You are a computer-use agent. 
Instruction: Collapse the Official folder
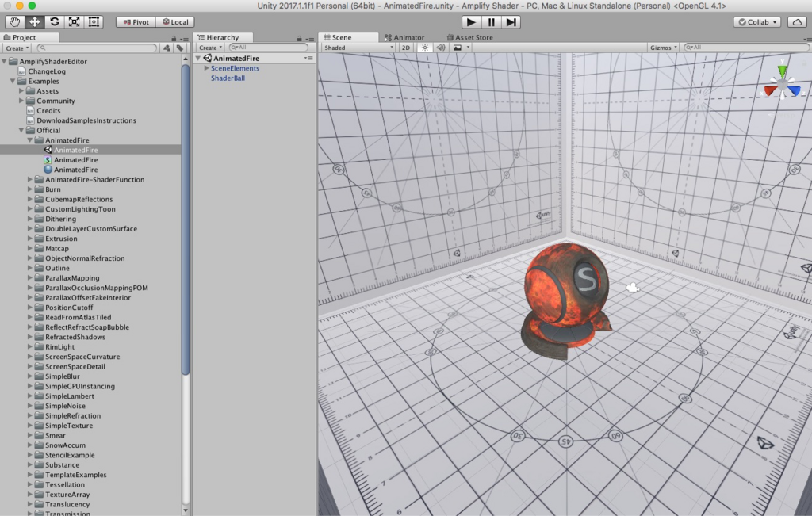pyautogui.click(x=21, y=131)
